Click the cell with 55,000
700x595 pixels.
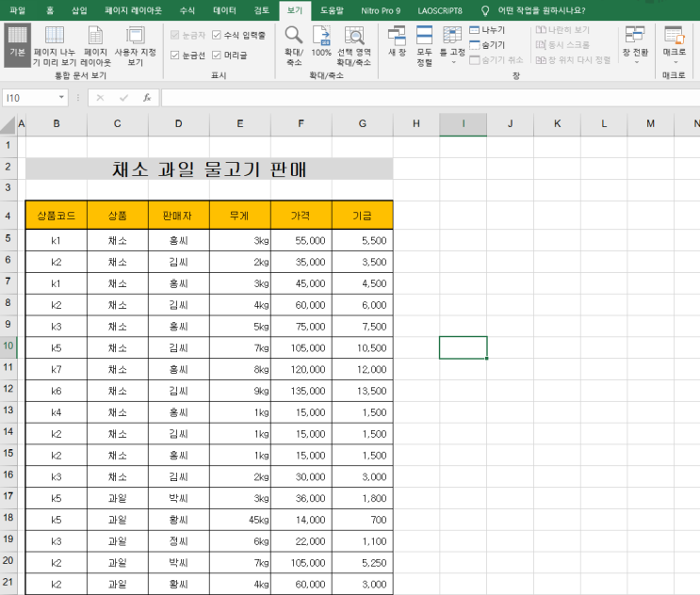click(301, 240)
